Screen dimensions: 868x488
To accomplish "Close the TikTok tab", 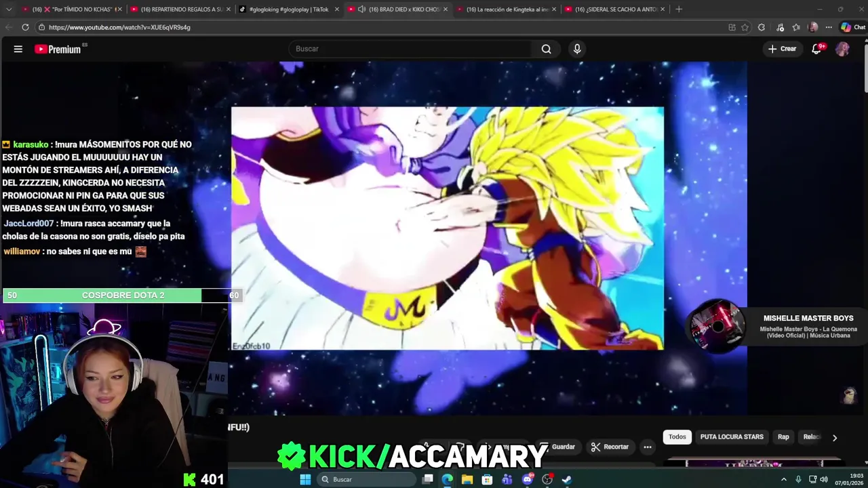I will [x=336, y=9].
